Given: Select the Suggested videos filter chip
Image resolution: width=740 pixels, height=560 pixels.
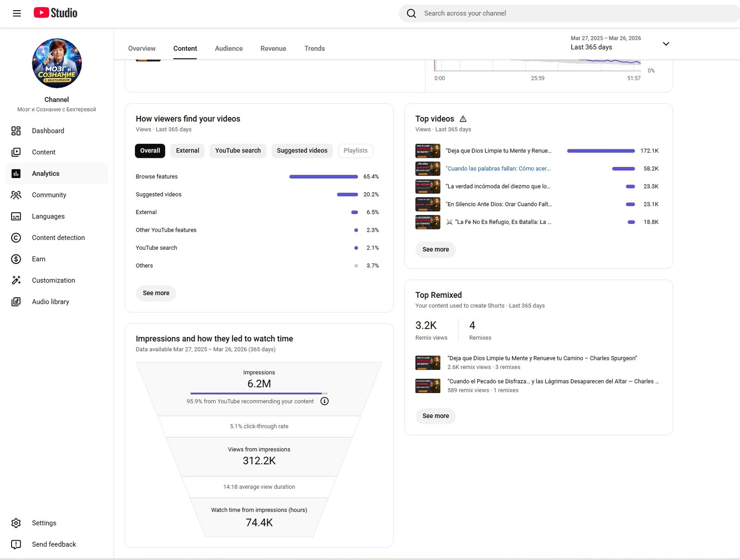Looking at the screenshot, I should 302,151.
